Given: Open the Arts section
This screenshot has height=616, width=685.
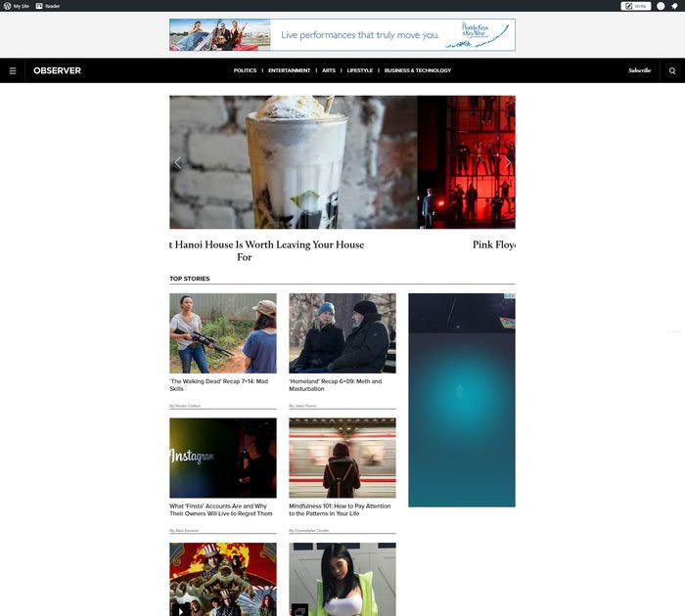Looking at the screenshot, I should click(x=329, y=70).
